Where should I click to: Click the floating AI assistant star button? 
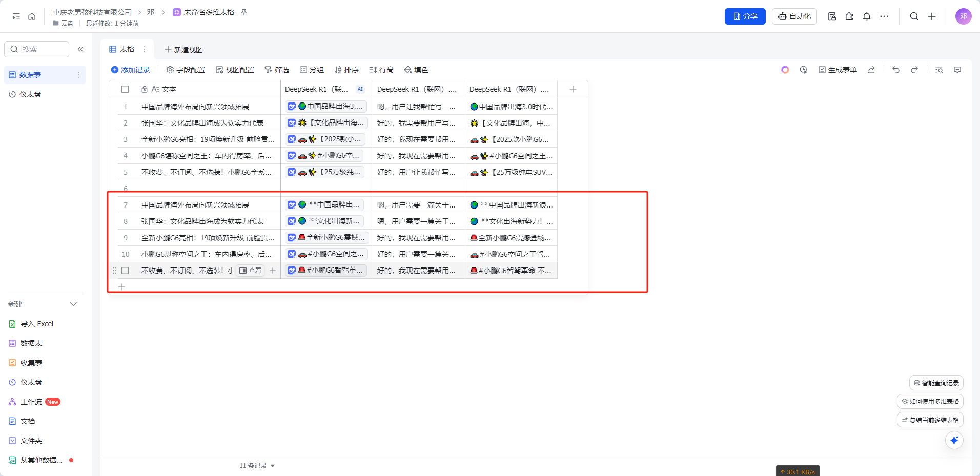[954, 440]
